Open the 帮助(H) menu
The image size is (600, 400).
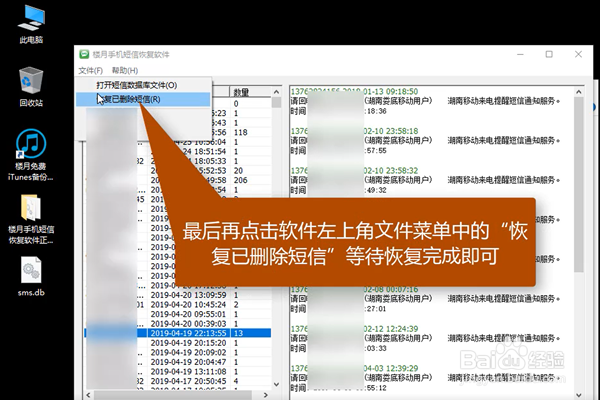click(x=125, y=70)
